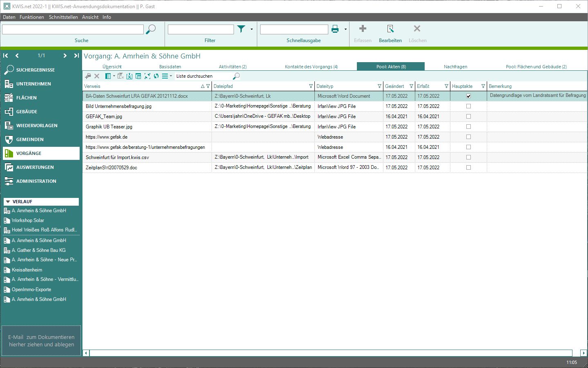Click the Schnellausgabe printer icon

pyautogui.click(x=335, y=29)
